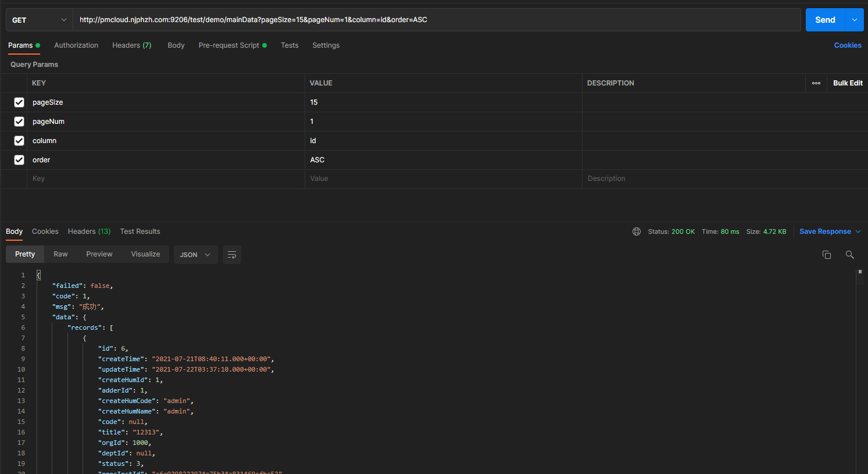Click the Size: 4.72 KB text
868x474 pixels.
766,231
